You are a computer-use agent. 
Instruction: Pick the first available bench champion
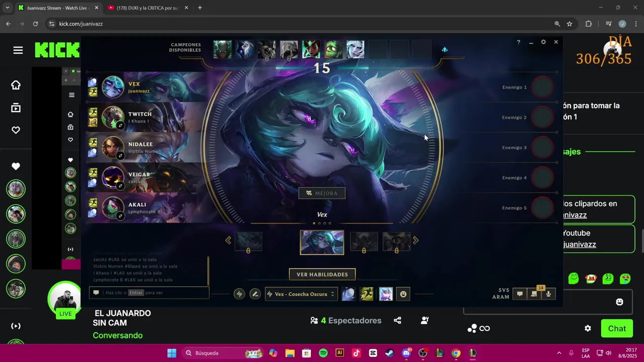[222, 49]
